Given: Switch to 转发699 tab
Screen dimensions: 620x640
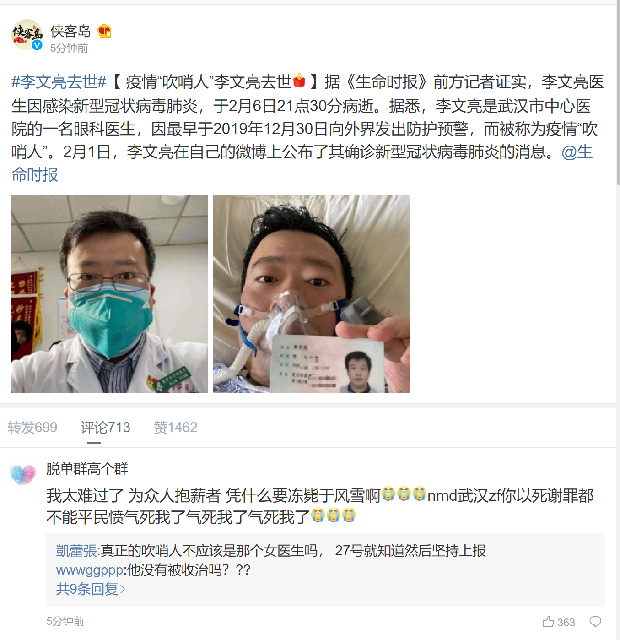Looking at the screenshot, I should (x=32, y=427).
